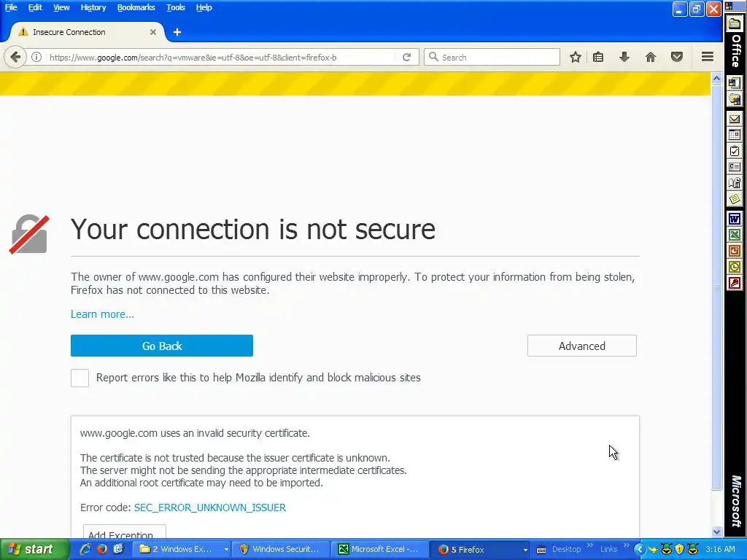Open the Bookmarks menu

point(136,7)
